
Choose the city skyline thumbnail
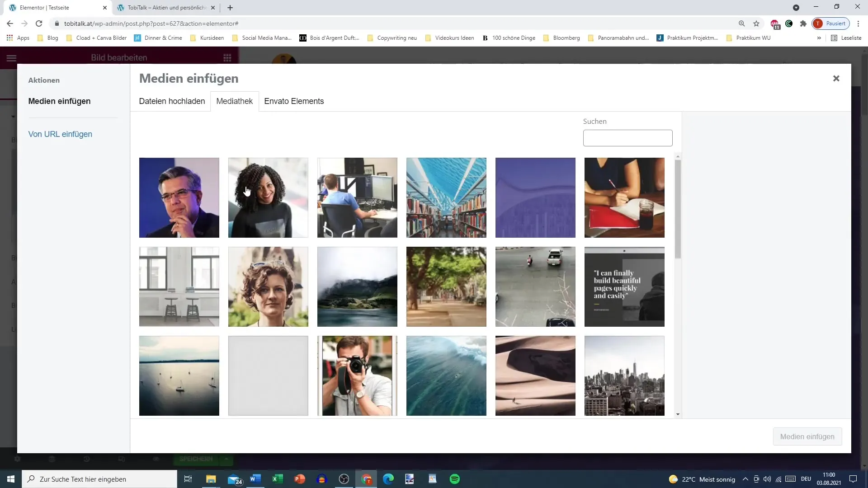pos(624,375)
